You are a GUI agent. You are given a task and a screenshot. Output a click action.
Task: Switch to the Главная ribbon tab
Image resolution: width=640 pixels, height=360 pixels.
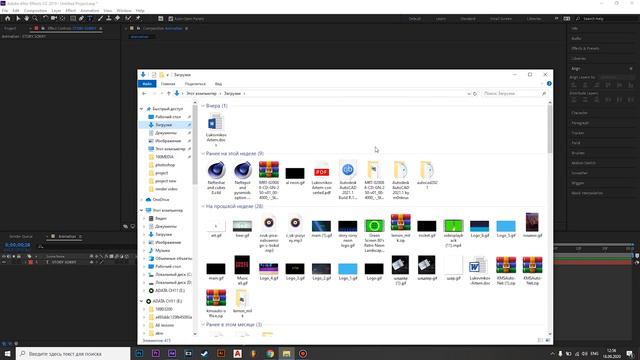pos(168,84)
